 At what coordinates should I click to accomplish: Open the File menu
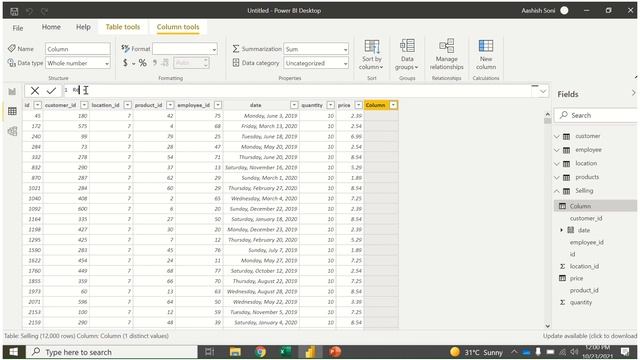tap(18, 28)
